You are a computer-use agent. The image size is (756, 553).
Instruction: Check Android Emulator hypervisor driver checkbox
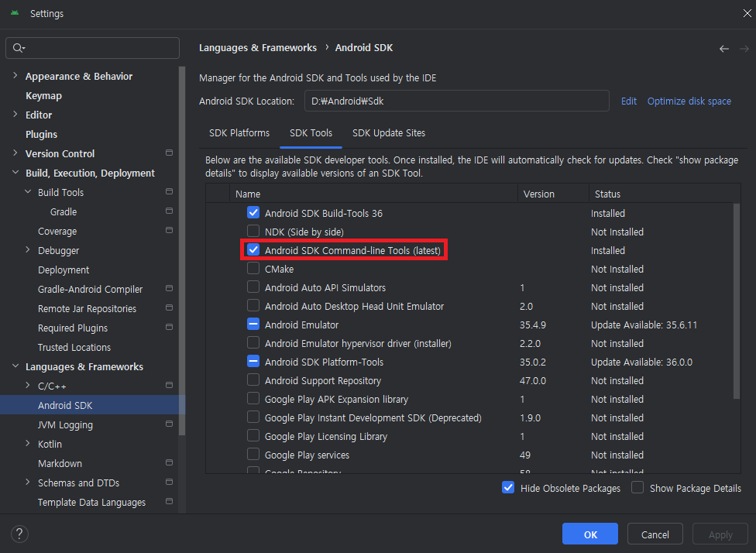pos(253,342)
